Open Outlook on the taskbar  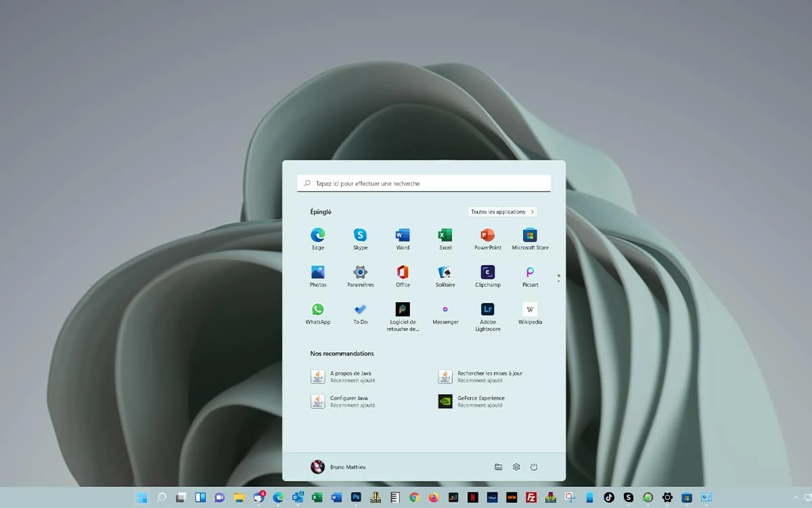coord(298,497)
